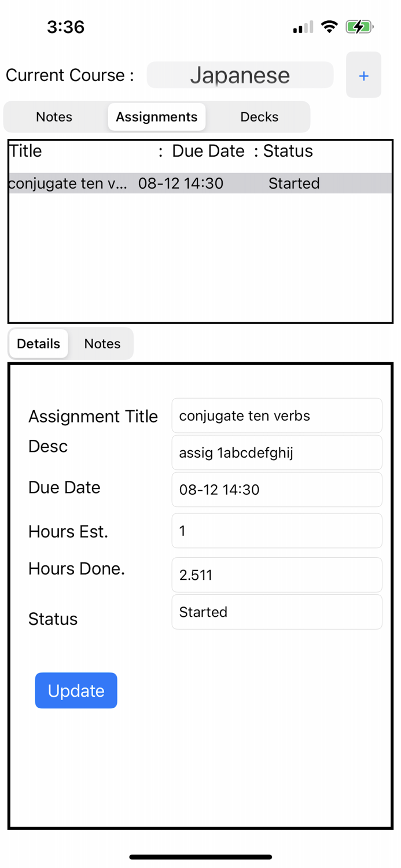This screenshot has width=401, height=868.
Task: Switch to the Notes tab
Action: (x=54, y=117)
